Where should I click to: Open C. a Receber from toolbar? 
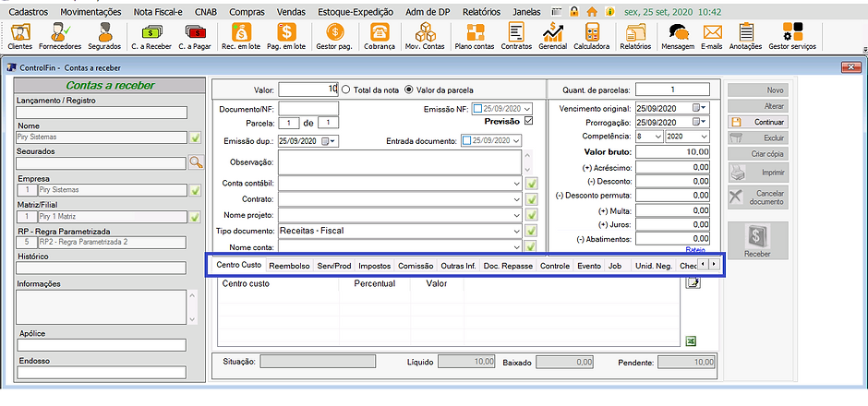(x=151, y=37)
